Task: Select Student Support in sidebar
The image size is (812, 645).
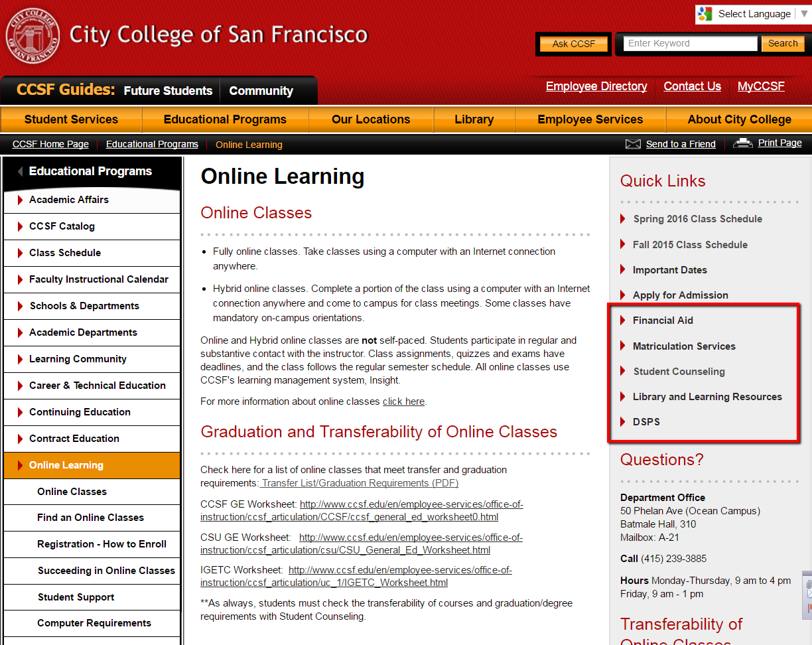Action: pos(76,597)
